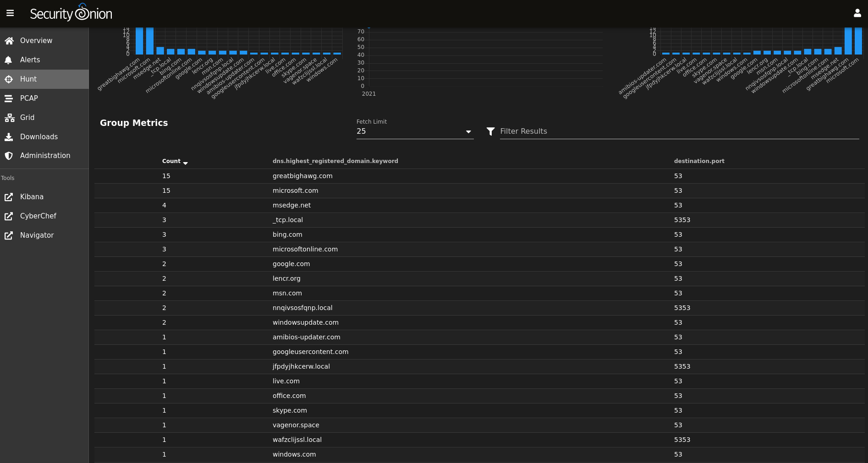Click the Count column sort arrow
The height and width of the screenshot is (463, 868).
click(x=186, y=163)
